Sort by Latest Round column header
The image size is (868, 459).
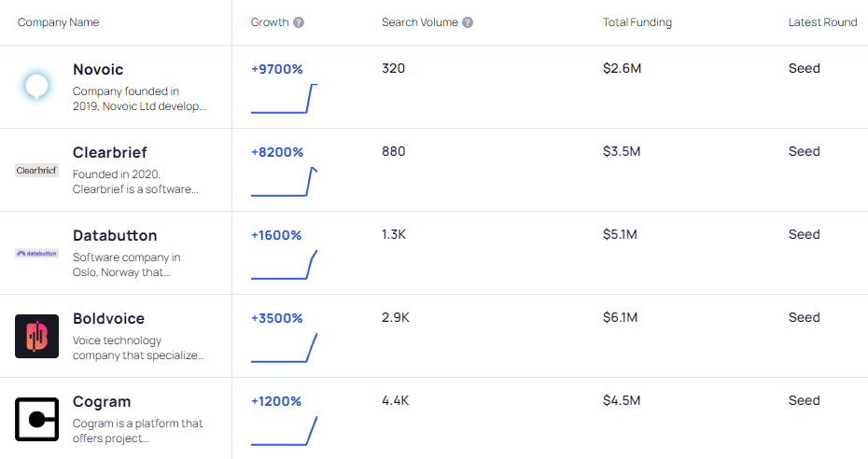822,22
